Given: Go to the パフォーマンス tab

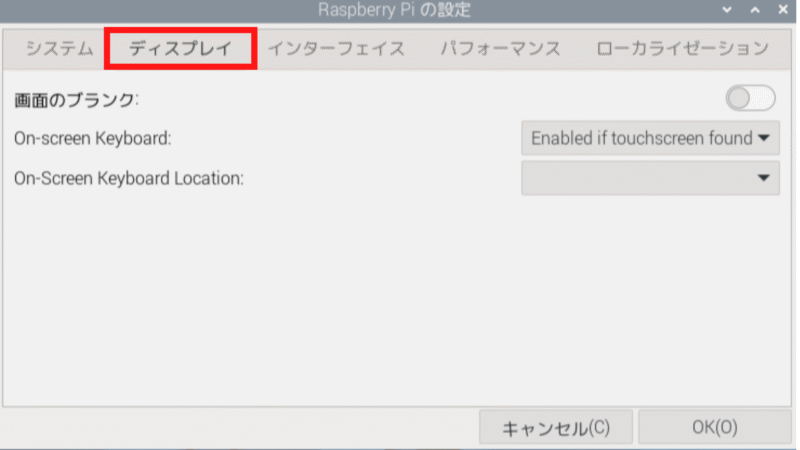Looking at the screenshot, I should [501, 49].
